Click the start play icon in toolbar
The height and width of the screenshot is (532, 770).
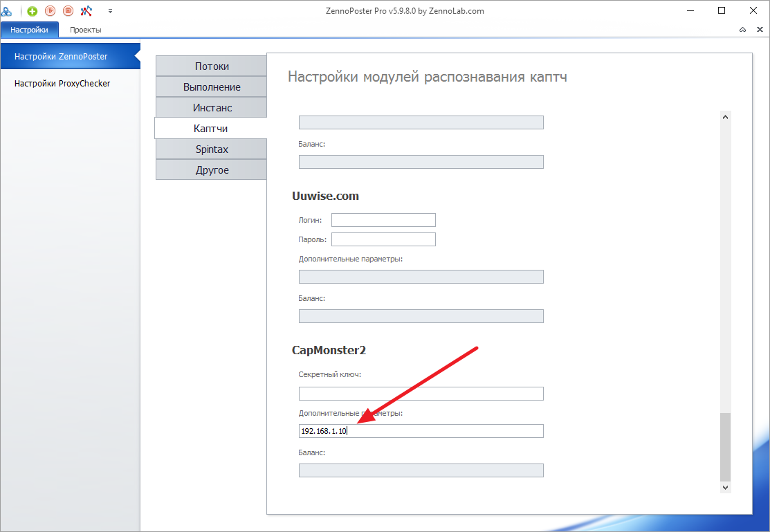click(x=50, y=11)
